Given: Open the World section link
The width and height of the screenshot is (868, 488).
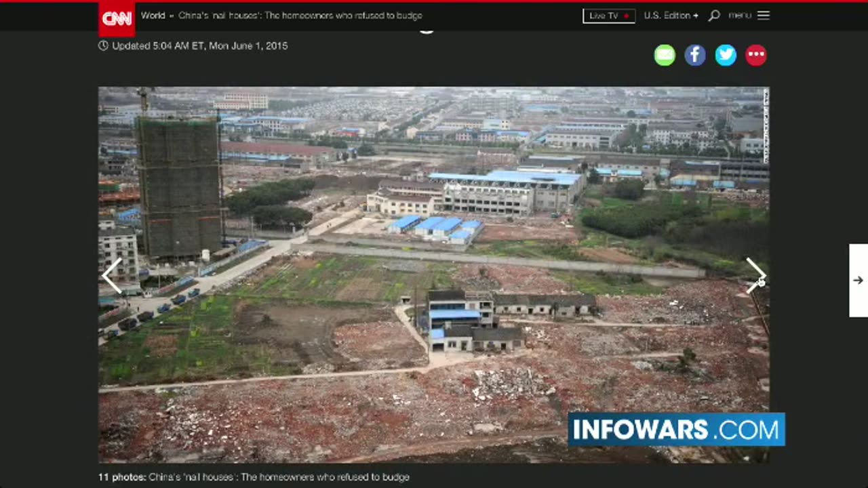Looking at the screenshot, I should pyautogui.click(x=153, y=15).
